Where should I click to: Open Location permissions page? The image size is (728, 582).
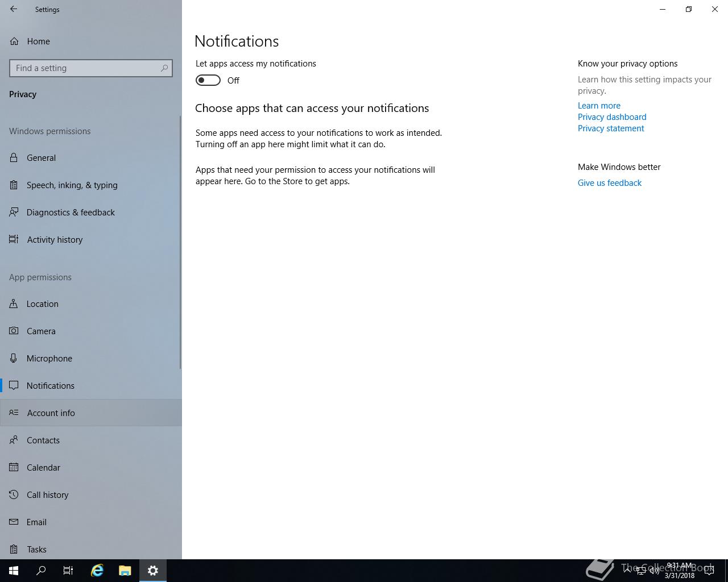(91, 304)
